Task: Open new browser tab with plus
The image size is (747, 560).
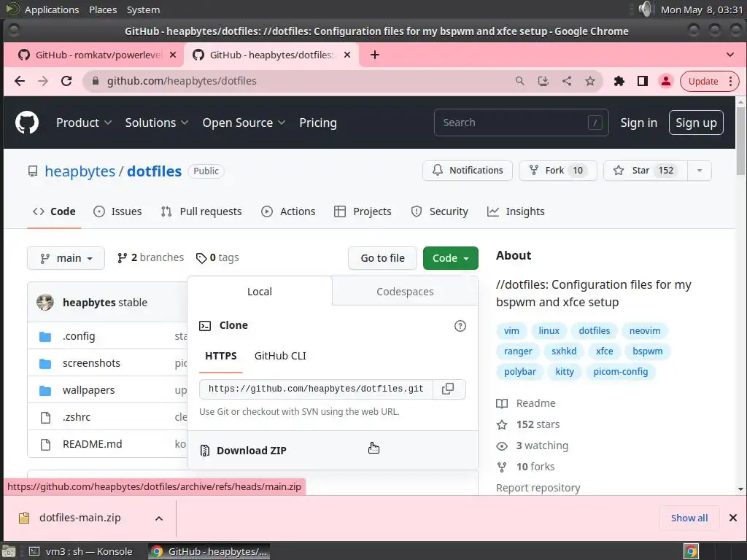Action: (375, 55)
